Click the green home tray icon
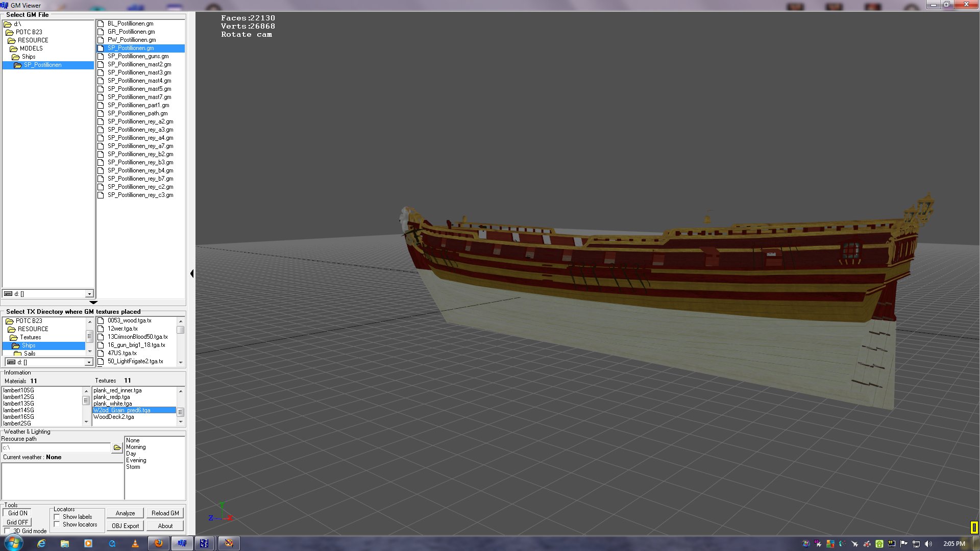Viewport: 980px width, 551px height. (879, 544)
